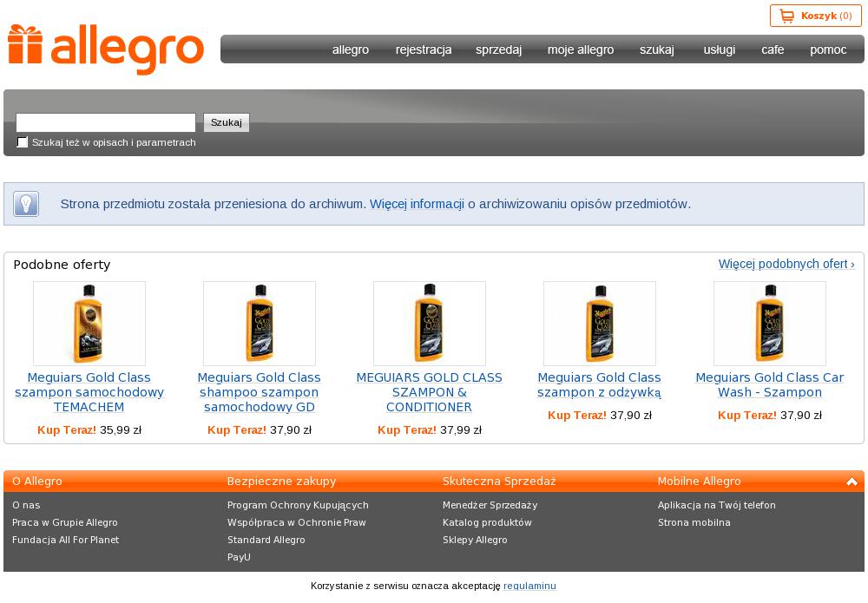Open Menedżer Sprzedaży link
This screenshot has width=868, height=603.
[x=490, y=505]
